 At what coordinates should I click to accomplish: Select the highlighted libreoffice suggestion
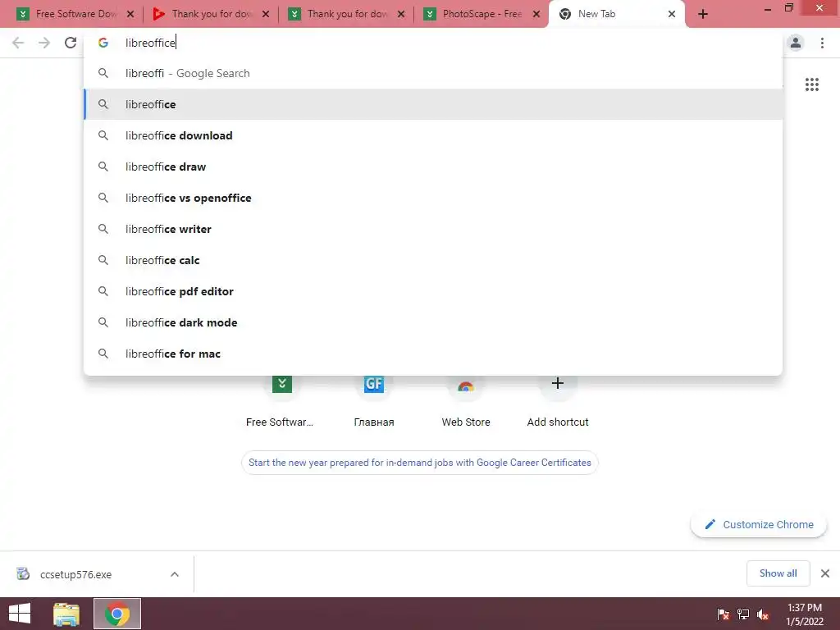(x=433, y=104)
